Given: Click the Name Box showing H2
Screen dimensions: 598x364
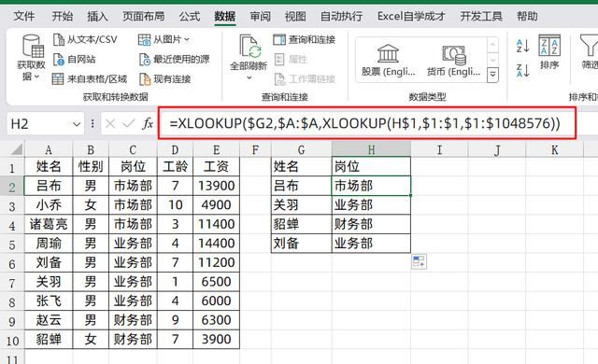Looking at the screenshot, I should click(x=39, y=124).
